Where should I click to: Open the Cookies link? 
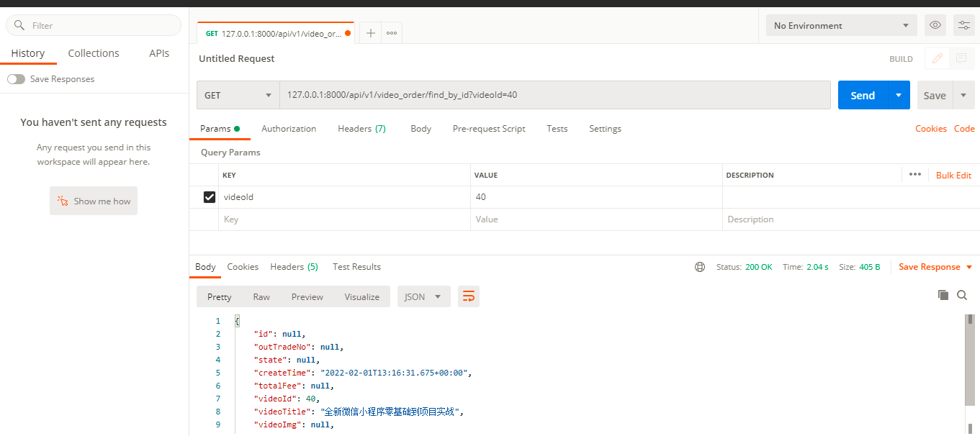(x=931, y=129)
